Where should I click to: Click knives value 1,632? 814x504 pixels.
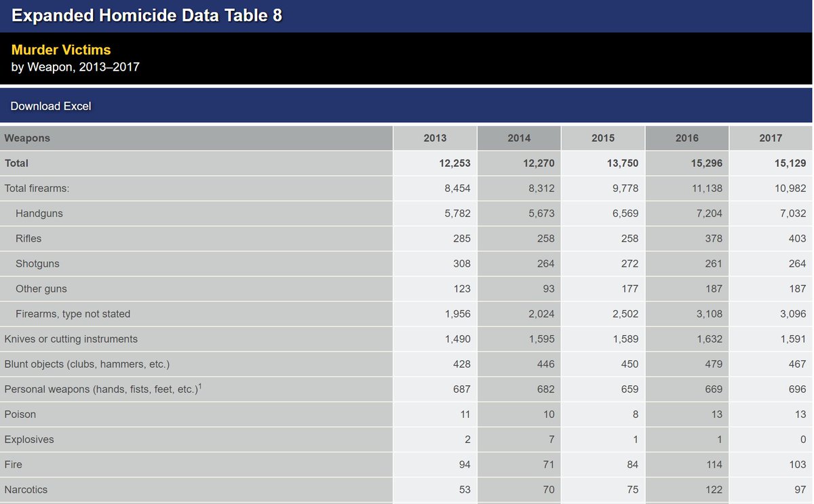[x=710, y=338]
